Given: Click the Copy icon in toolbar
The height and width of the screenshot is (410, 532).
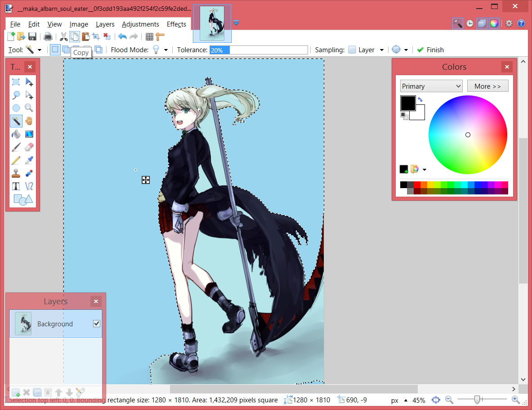Looking at the screenshot, I should click(x=75, y=36).
